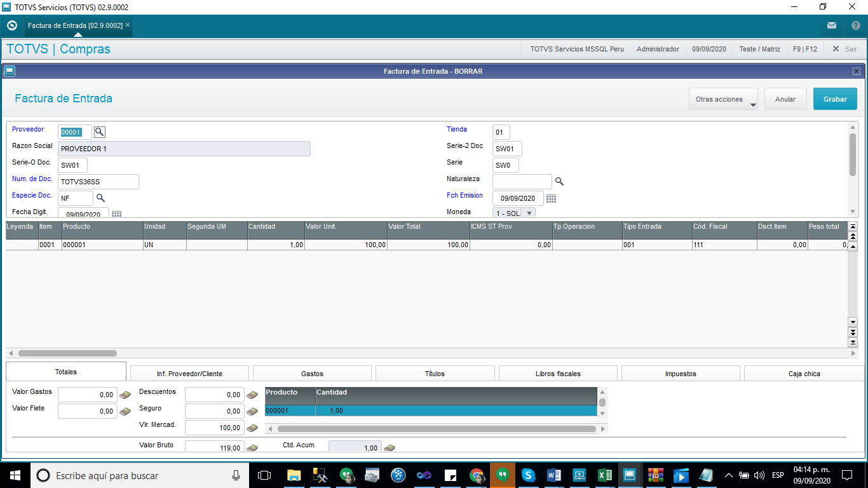Viewport: 868px width, 488px height.
Task: Click the Especie Doc. lookup magnifier
Action: [x=100, y=198]
